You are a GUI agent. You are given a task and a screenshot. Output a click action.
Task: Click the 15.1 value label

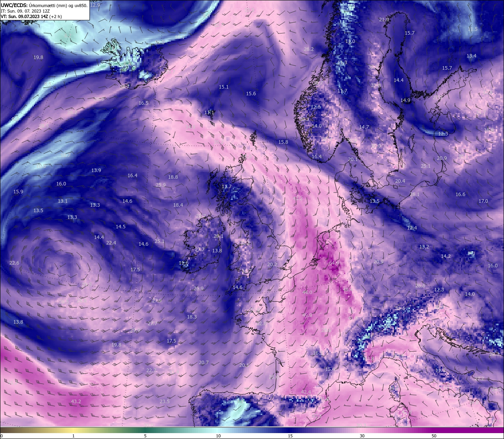tap(224, 87)
